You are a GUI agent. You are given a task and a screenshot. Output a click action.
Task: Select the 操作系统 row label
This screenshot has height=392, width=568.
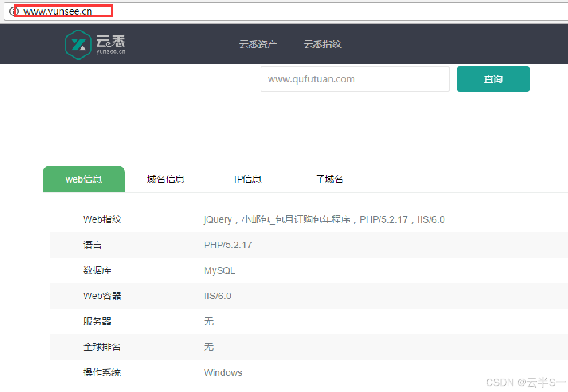(102, 373)
